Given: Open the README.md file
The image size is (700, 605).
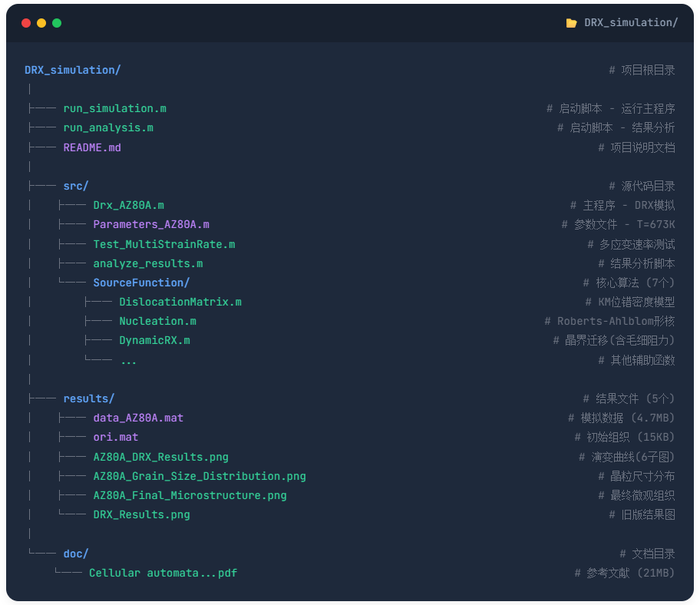Looking at the screenshot, I should (x=92, y=147).
